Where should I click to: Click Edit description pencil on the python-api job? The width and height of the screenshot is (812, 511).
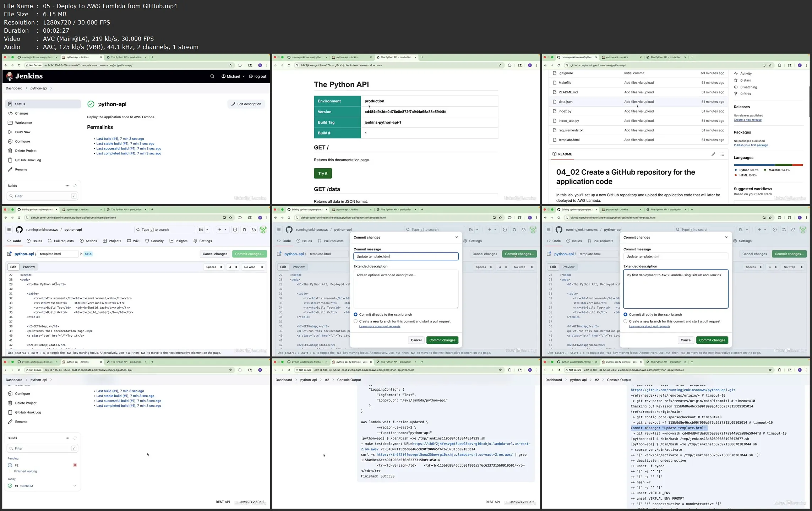[246, 104]
